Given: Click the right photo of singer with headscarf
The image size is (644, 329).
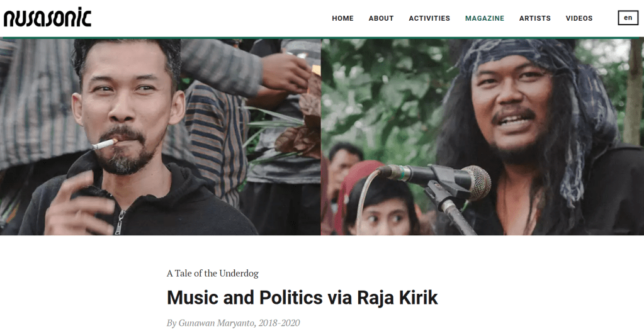Looking at the screenshot, I should [x=483, y=137].
